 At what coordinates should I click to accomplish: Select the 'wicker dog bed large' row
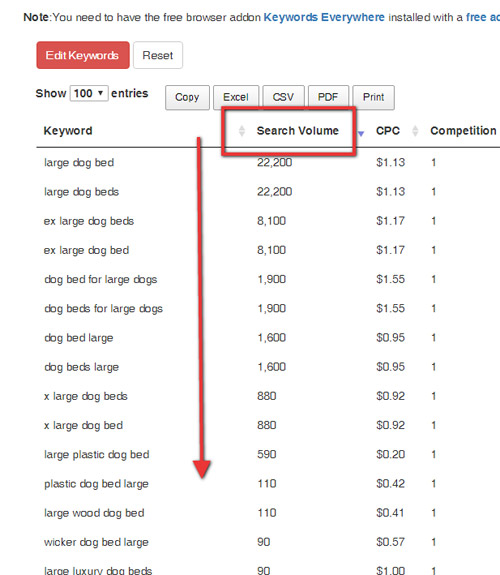(268, 542)
